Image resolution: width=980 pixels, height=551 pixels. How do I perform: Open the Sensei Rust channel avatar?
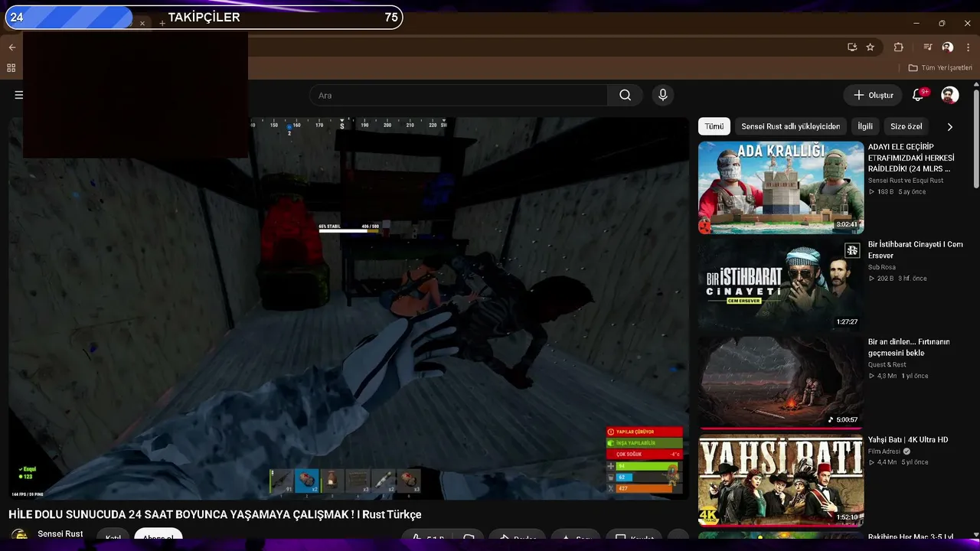tap(21, 536)
